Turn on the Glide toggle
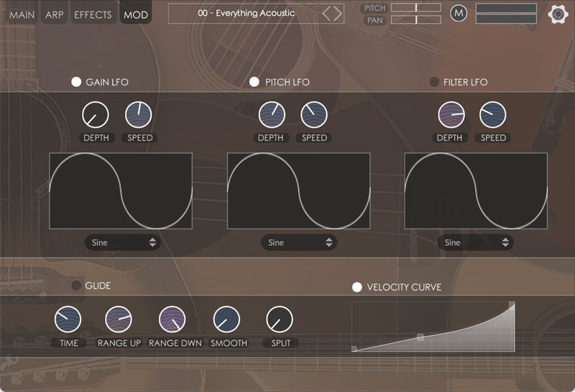The width and height of the screenshot is (575, 392). (76, 286)
